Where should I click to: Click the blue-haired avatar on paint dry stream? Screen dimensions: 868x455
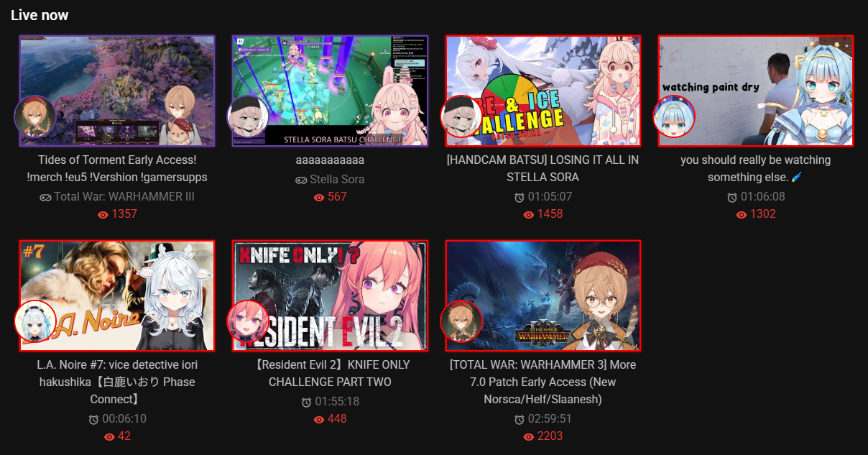(674, 116)
